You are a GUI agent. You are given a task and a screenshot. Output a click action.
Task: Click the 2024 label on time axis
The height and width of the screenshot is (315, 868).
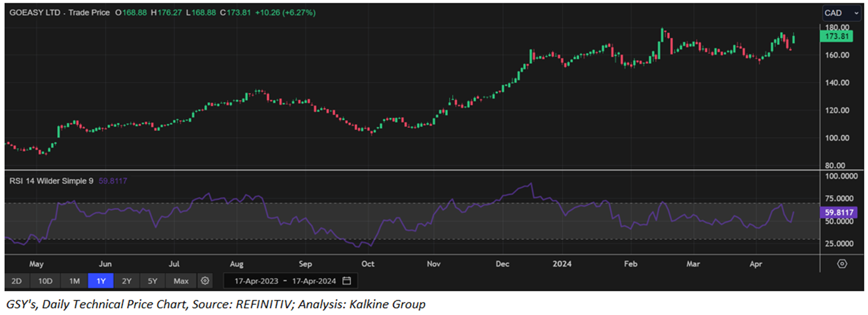pos(561,263)
